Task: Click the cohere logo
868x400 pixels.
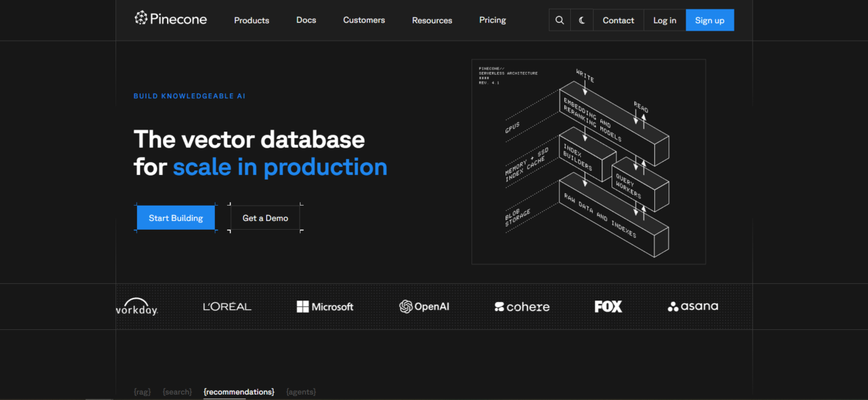Action: click(521, 307)
